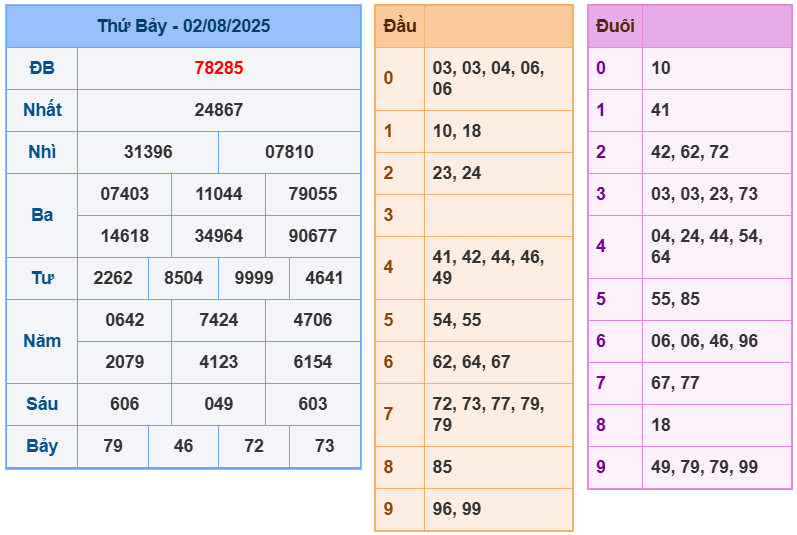
Task: Select the red special prize number 78285
Action: [x=218, y=68]
